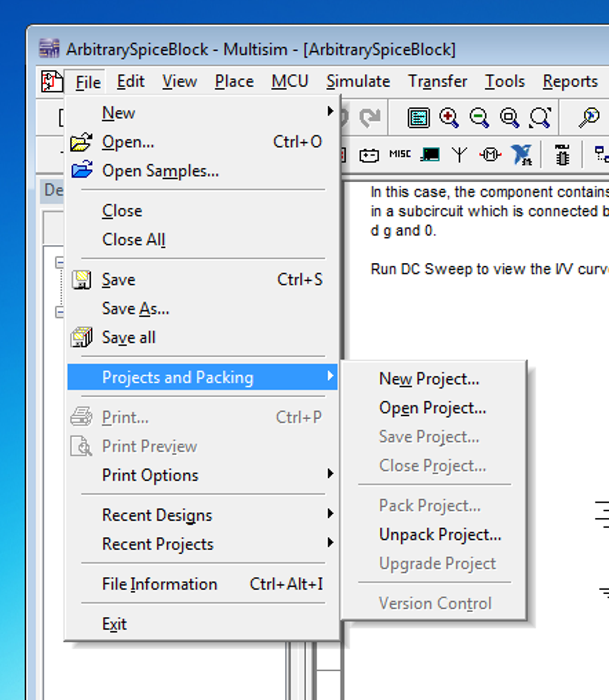Click the Open folder icon in File menu
The width and height of the screenshot is (609, 700).
(x=81, y=142)
